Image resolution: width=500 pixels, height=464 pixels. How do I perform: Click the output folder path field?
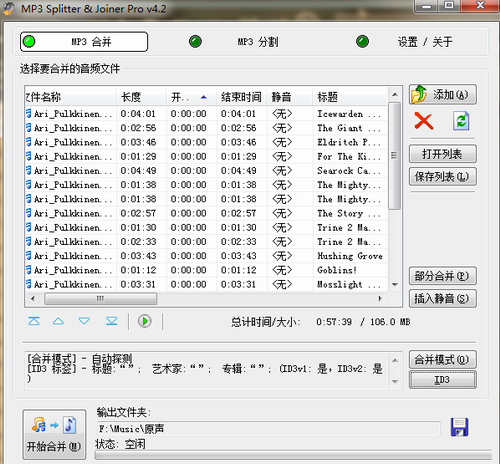pyautogui.click(x=269, y=429)
